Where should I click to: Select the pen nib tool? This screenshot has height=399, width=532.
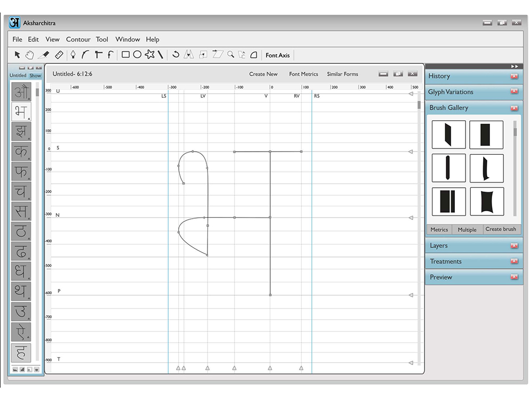[x=73, y=55]
